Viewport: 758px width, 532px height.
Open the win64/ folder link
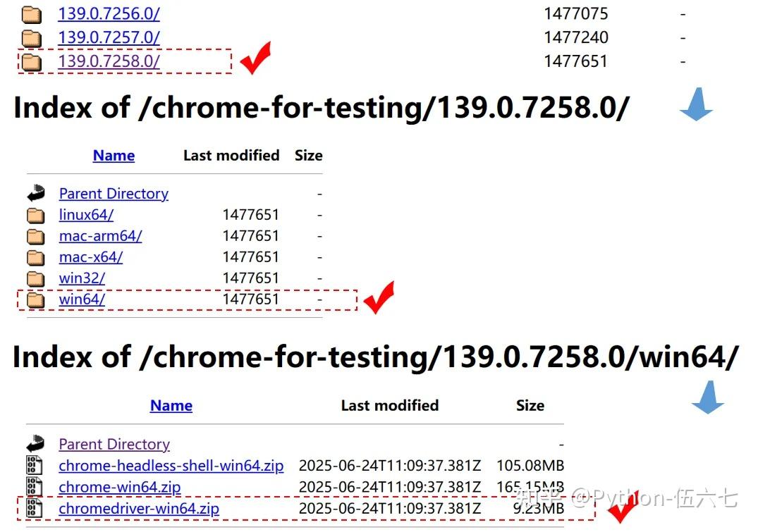pyautogui.click(x=82, y=299)
